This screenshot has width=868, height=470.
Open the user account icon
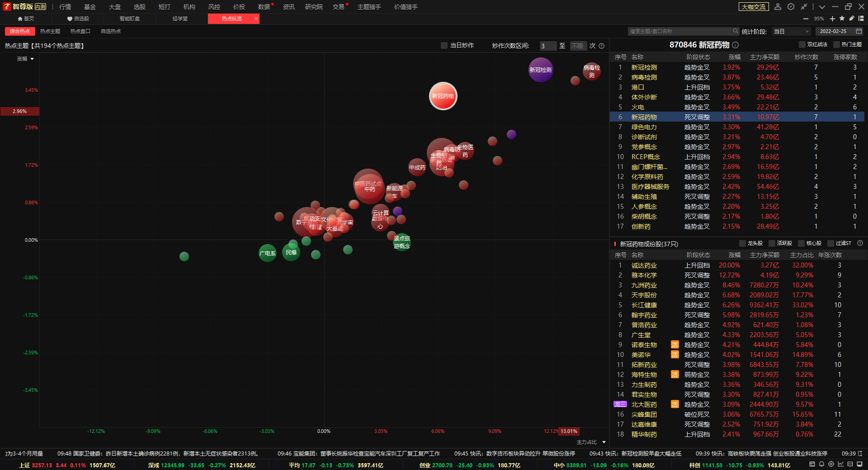coord(778,7)
